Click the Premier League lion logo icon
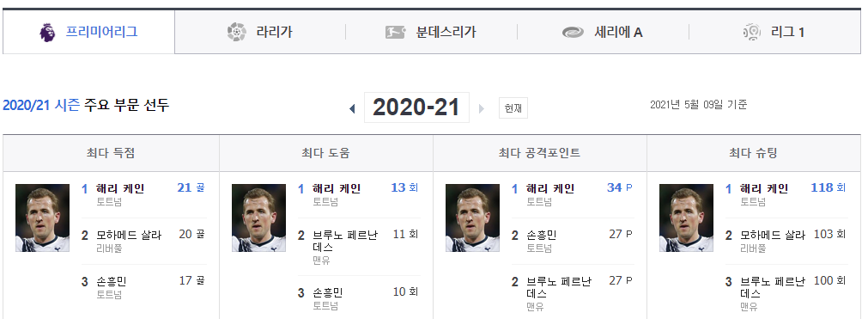 (47, 32)
